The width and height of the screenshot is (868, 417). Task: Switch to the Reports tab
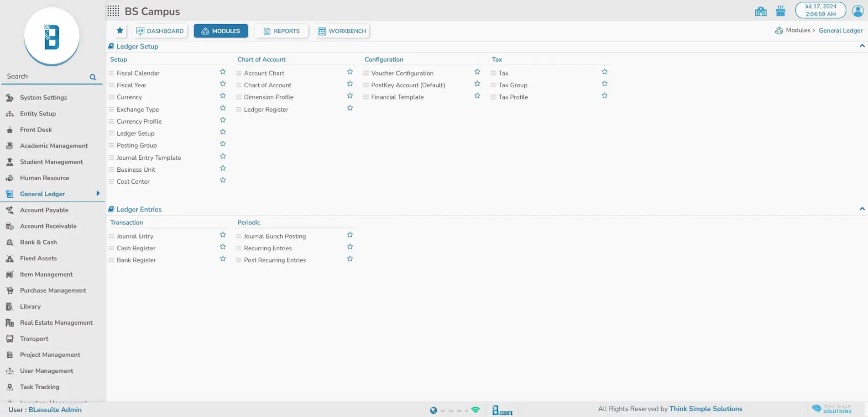282,31
